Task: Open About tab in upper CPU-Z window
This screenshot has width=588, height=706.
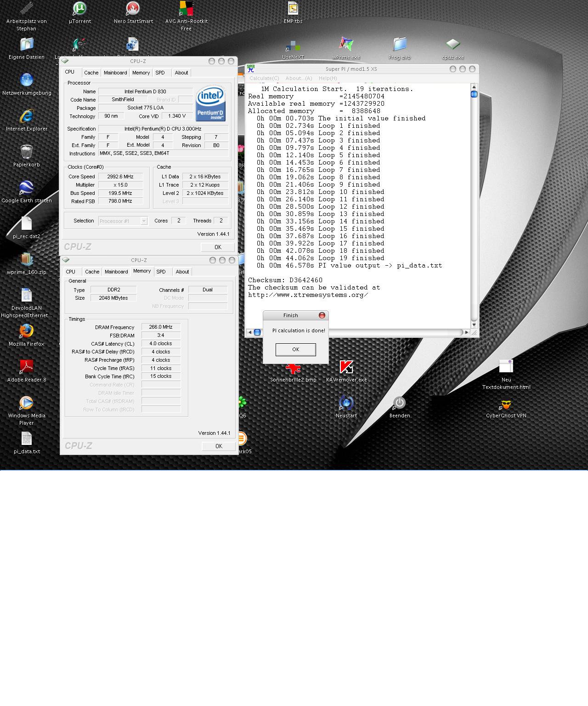Action: coord(181,73)
